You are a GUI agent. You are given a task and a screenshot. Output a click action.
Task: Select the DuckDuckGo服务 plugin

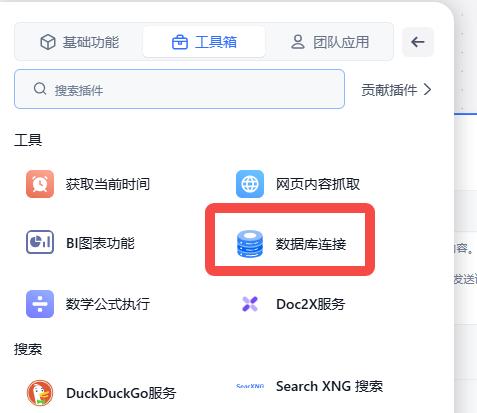point(102,393)
